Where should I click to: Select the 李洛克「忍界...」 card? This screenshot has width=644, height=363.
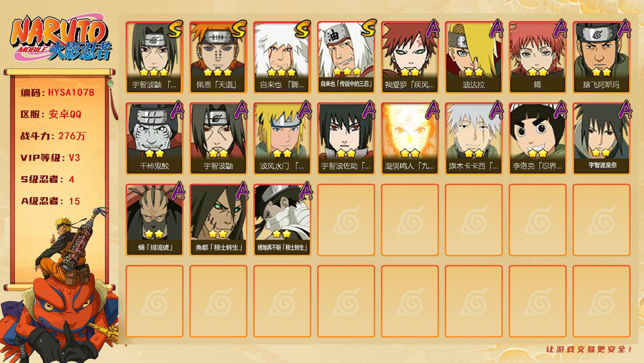537,139
